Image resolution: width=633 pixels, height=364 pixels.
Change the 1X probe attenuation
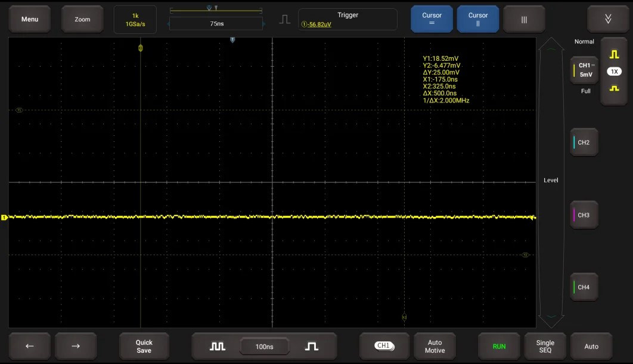tap(614, 71)
